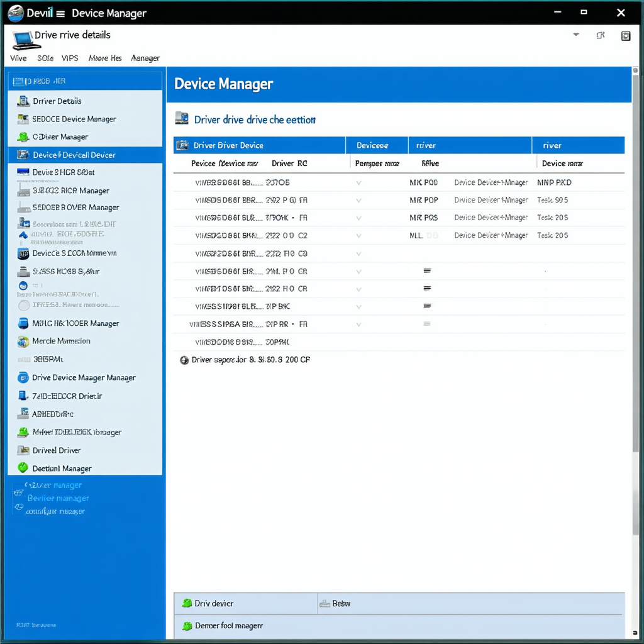Select the radio option beside IPIRES3 Mirert
Image resolution: width=644 pixels, height=644 pixels.
24,305
